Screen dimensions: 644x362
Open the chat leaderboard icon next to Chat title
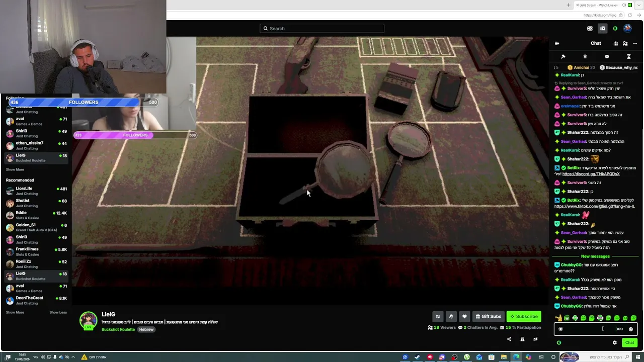[615, 43]
